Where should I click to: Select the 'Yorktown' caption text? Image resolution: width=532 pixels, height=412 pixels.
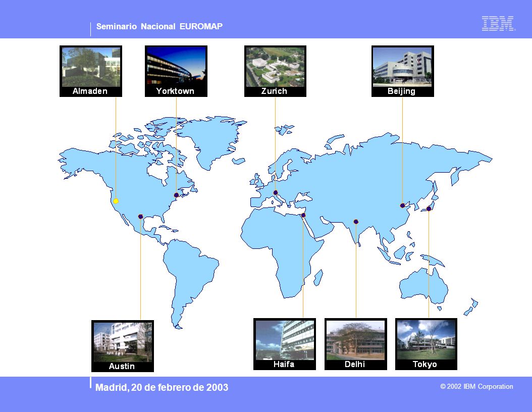tap(175, 91)
